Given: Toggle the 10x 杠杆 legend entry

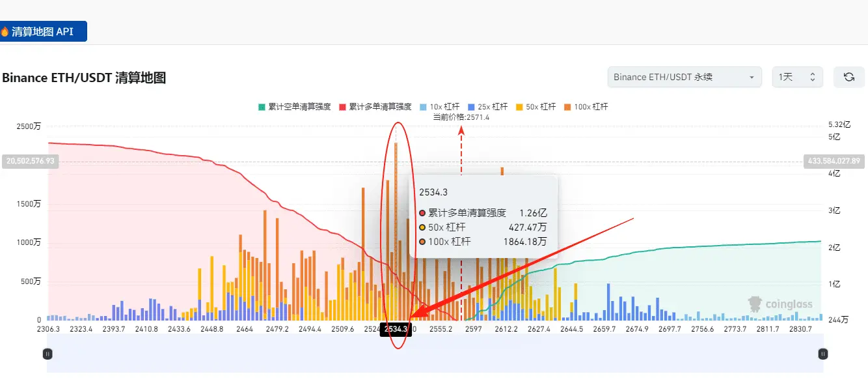Looking at the screenshot, I should (x=440, y=106).
